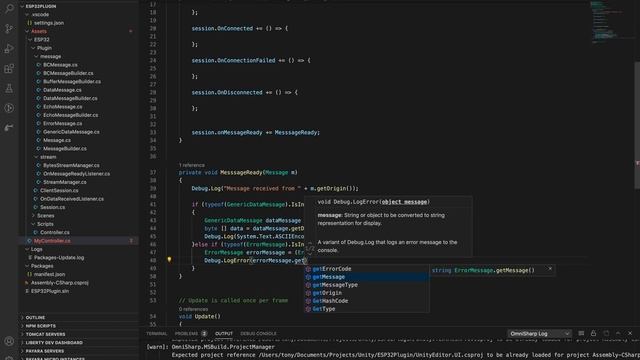
Task: Open BCMessage.cs file
Action: coord(60,65)
